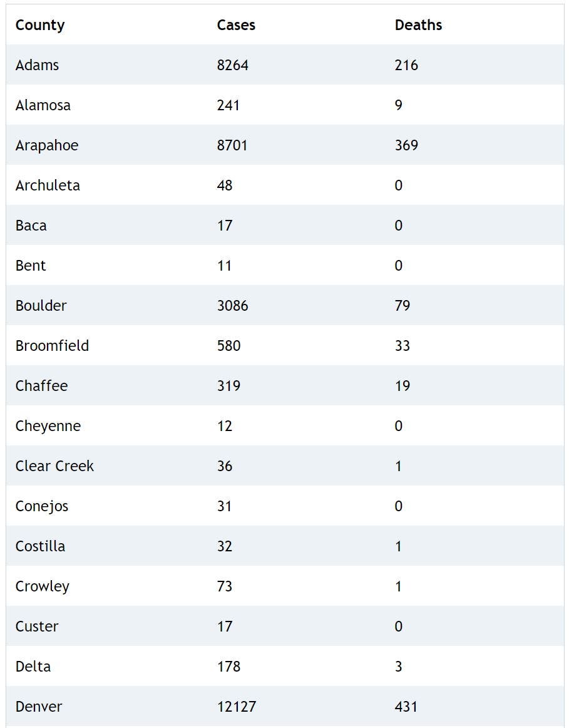Select the Arapahoe county name
The image size is (569, 728).
pyautogui.click(x=47, y=145)
